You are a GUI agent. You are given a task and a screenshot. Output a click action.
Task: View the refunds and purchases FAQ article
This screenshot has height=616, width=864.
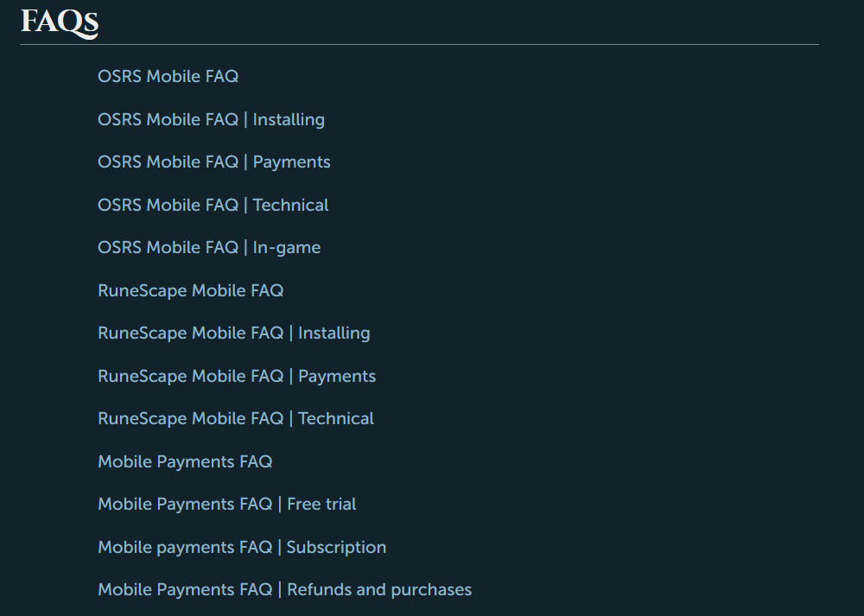[284, 589]
